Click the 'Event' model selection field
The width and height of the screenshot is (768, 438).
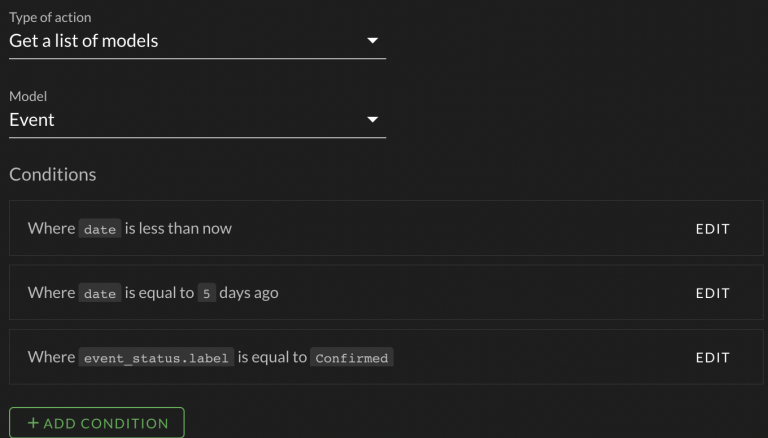click(197, 120)
